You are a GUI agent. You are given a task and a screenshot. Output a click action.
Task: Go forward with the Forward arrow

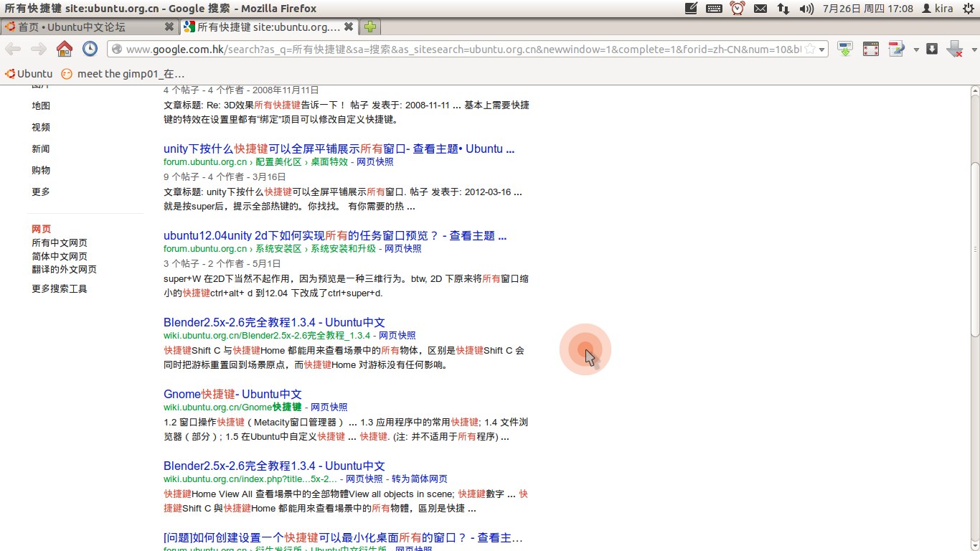(x=39, y=49)
